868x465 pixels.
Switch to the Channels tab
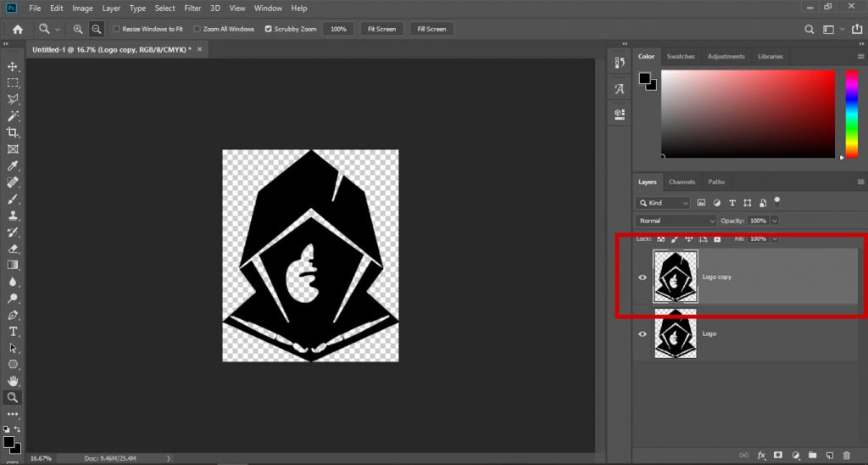click(x=682, y=182)
